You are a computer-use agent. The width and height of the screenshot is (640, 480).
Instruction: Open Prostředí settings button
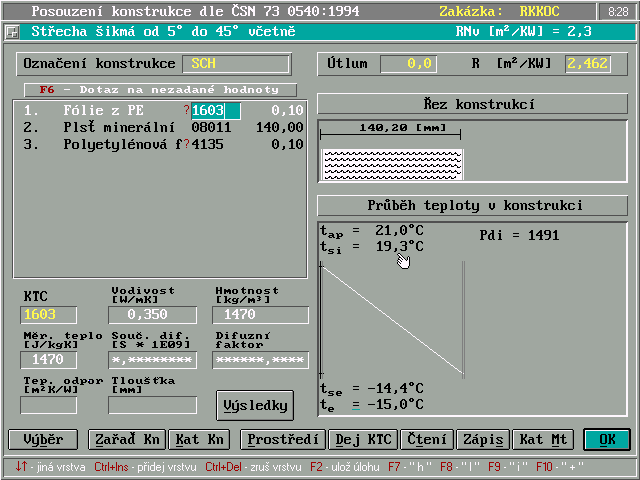point(283,439)
